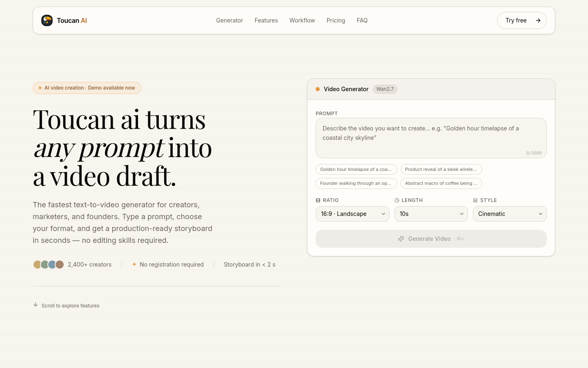This screenshot has width=588, height=368.
Task: Open the Style Cinematic dropdown
Action: [x=510, y=214]
